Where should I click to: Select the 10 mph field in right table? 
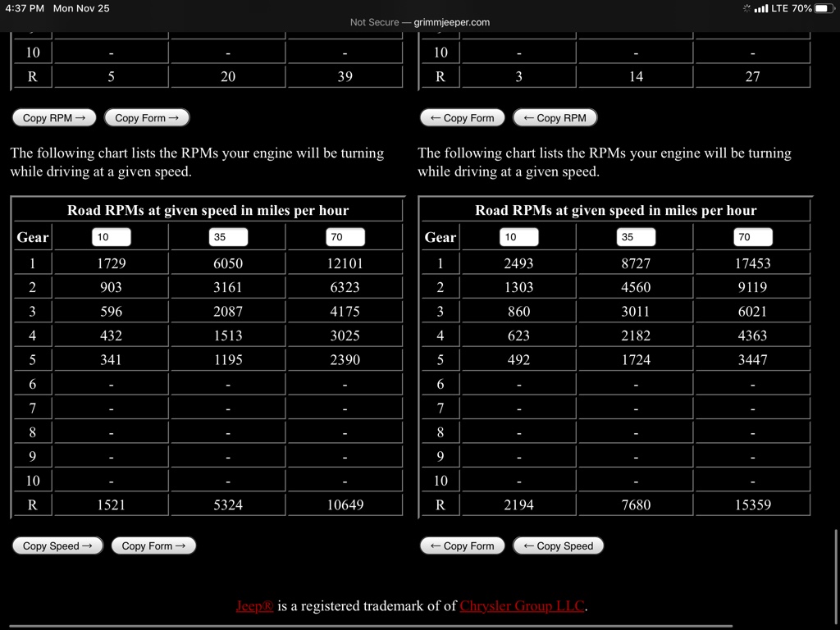(518, 237)
